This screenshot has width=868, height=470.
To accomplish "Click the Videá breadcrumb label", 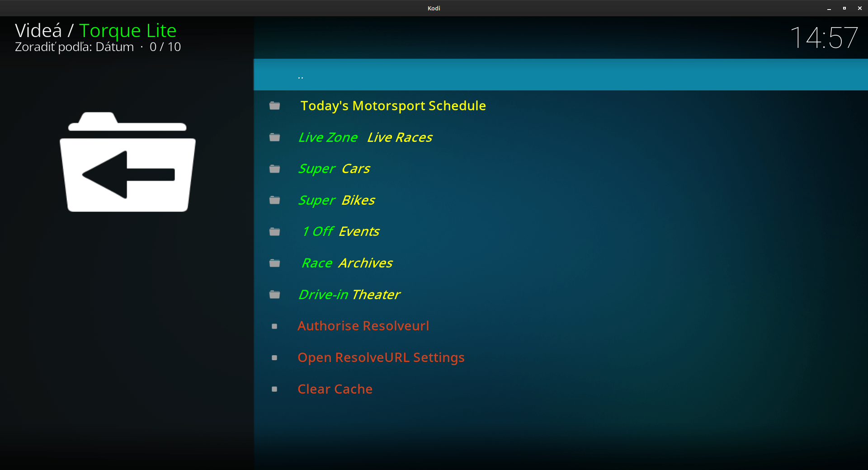I will pos(38,31).
